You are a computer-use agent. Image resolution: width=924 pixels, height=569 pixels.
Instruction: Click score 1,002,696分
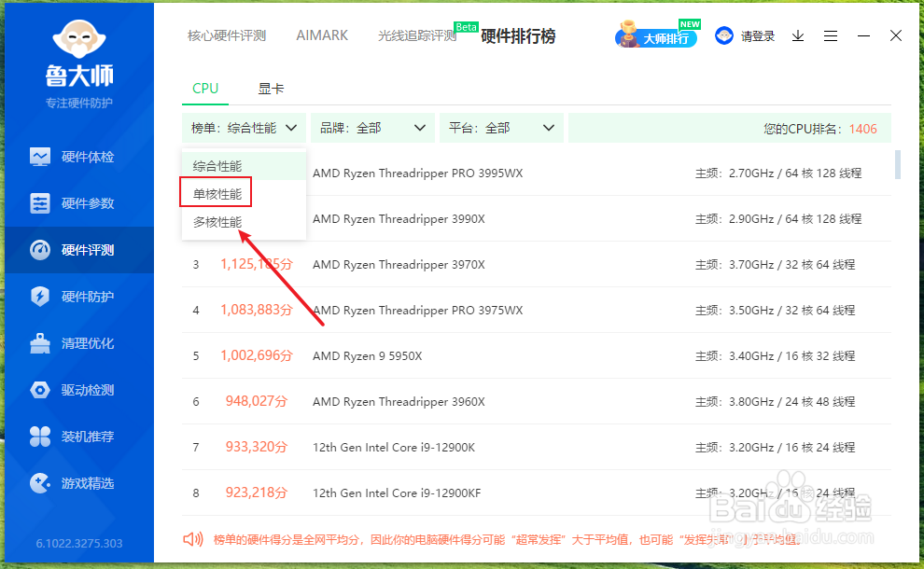click(x=257, y=355)
